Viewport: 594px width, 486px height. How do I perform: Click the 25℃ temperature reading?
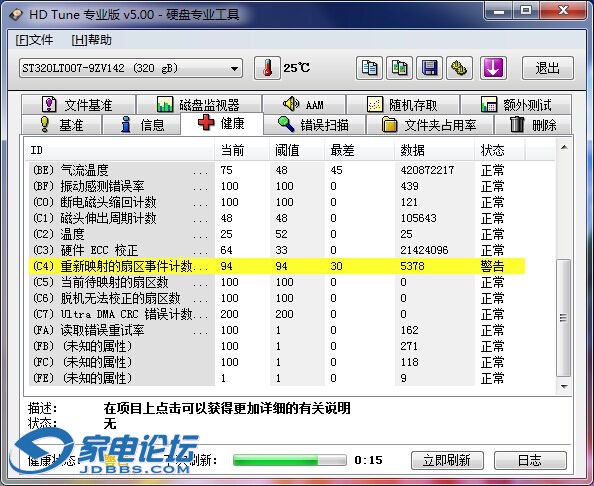click(297, 68)
